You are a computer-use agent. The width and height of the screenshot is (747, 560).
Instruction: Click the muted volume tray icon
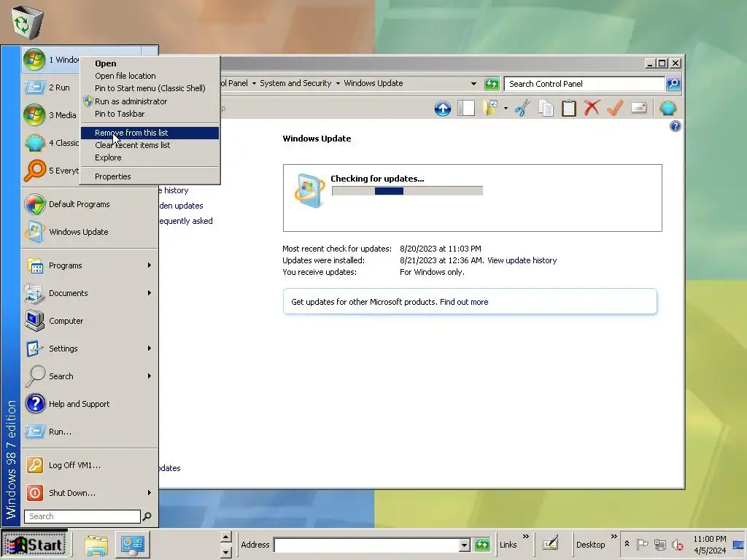pos(677,544)
